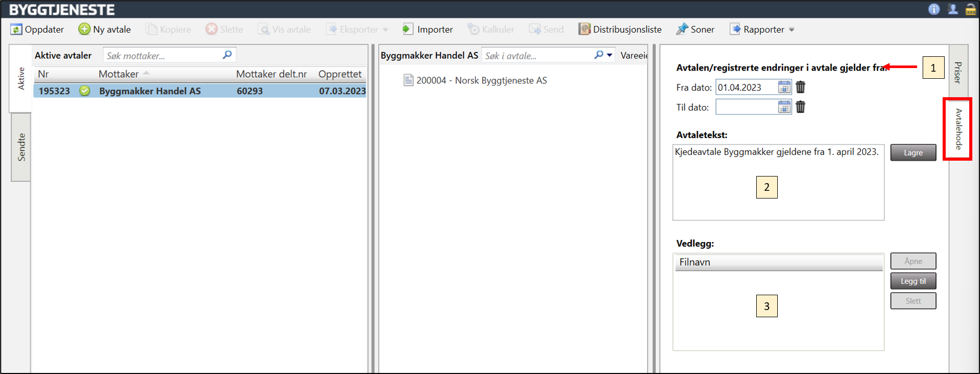This screenshot has height=374, width=980.
Task: Open the Distribusjonsliste
Action: tap(620, 29)
